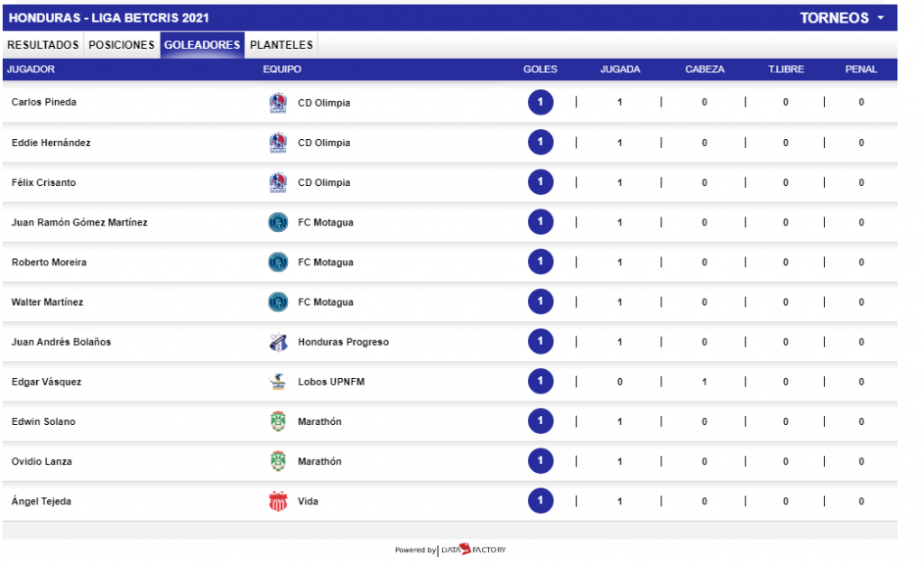This screenshot has width=924, height=564.
Task: Click Carlos Pineda's JUGADA value 1
Action: tap(619, 102)
